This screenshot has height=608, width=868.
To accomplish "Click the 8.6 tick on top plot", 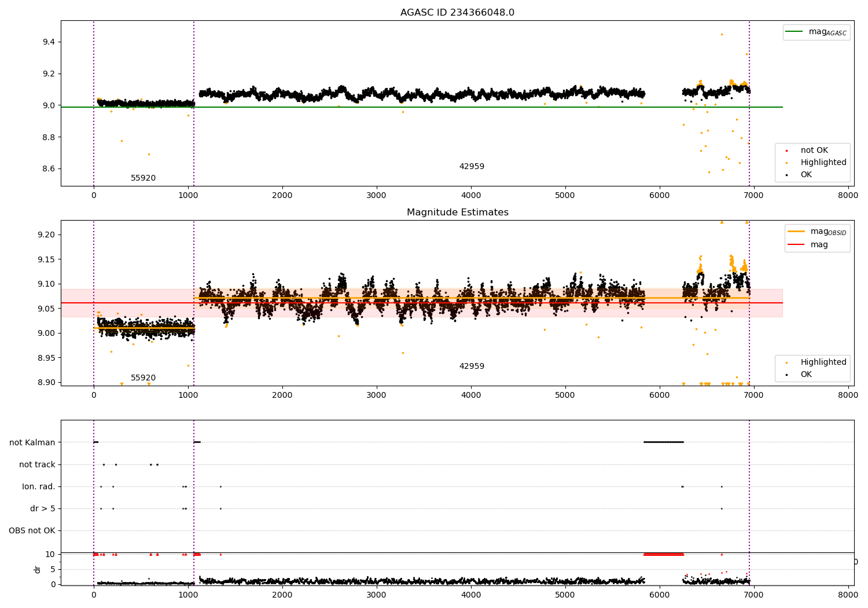I will (48, 169).
